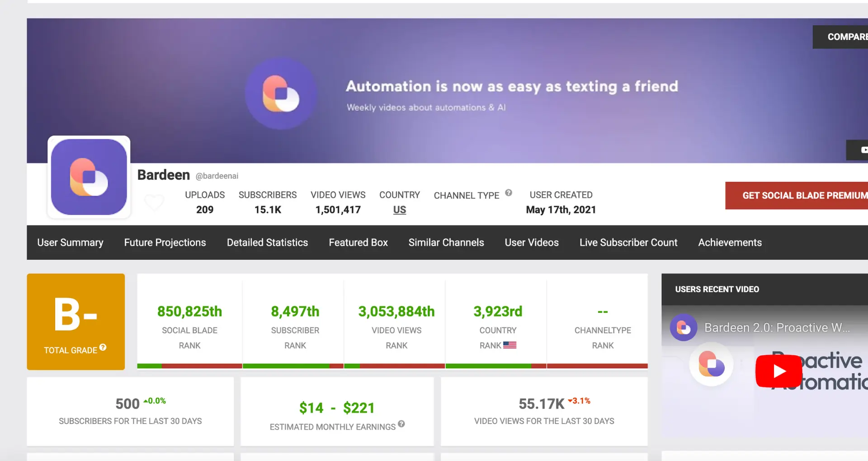
Task: Click the @bardeenai channel handle
Action: 217,176
